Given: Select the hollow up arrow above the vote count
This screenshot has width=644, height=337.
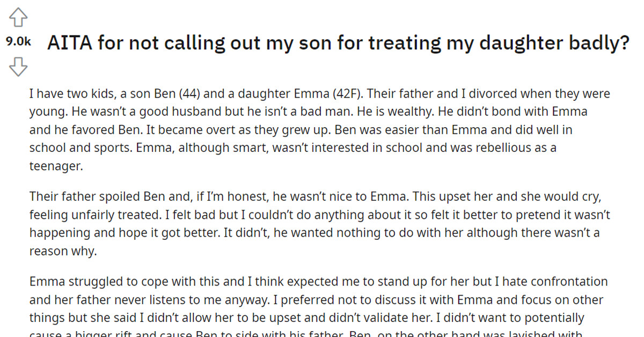Looking at the screenshot, I should click(x=19, y=17).
